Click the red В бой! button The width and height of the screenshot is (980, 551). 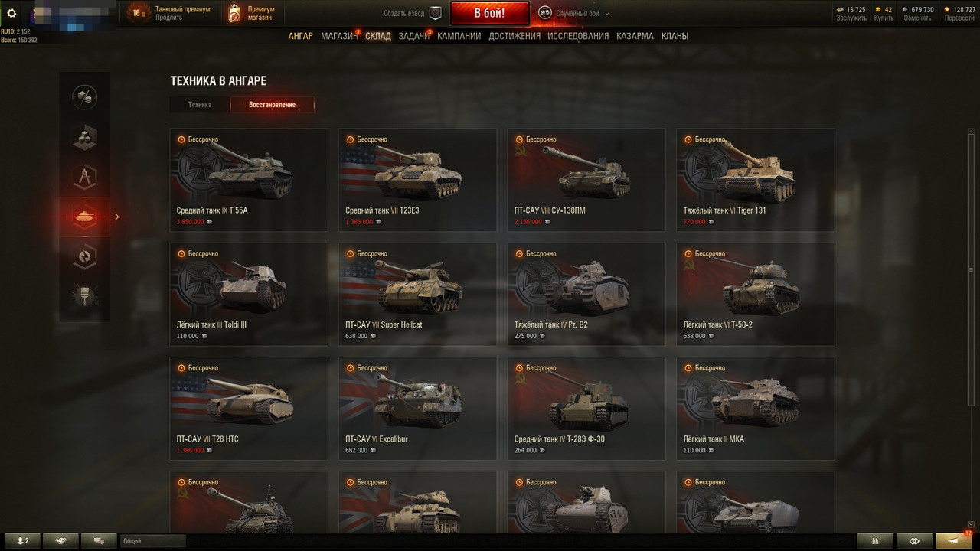(x=489, y=13)
